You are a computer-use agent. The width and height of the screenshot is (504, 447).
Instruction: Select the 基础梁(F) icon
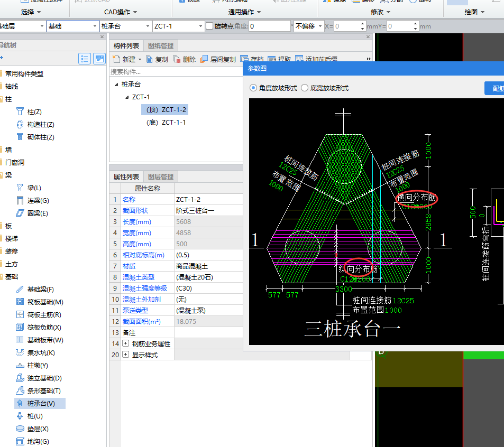point(20,290)
